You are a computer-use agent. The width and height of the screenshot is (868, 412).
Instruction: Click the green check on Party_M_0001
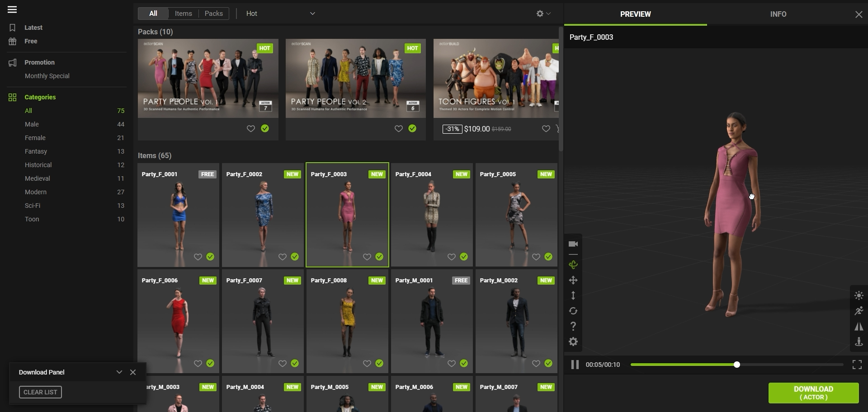click(464, 363)
